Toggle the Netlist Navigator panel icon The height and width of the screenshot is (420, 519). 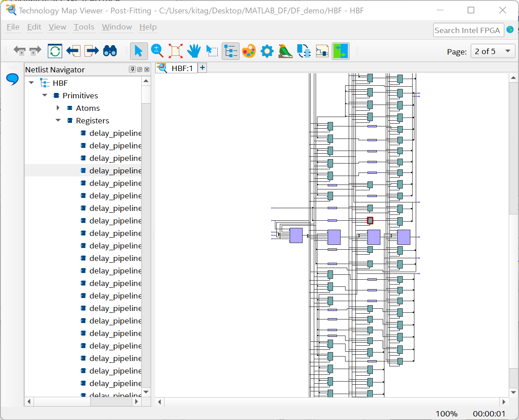click(230, 51)
